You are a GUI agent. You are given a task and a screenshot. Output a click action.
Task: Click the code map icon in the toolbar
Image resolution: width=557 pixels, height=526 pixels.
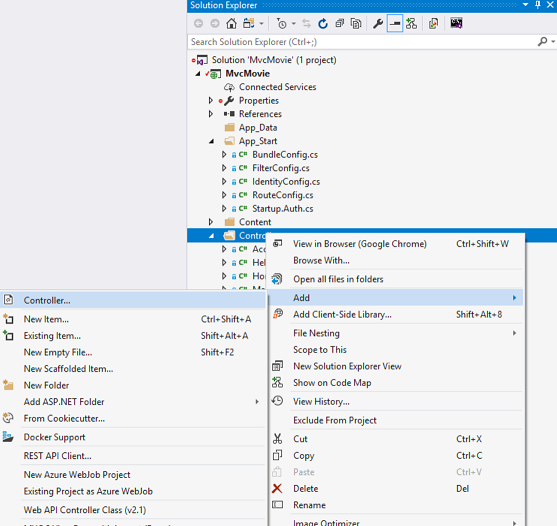(411, 24)
